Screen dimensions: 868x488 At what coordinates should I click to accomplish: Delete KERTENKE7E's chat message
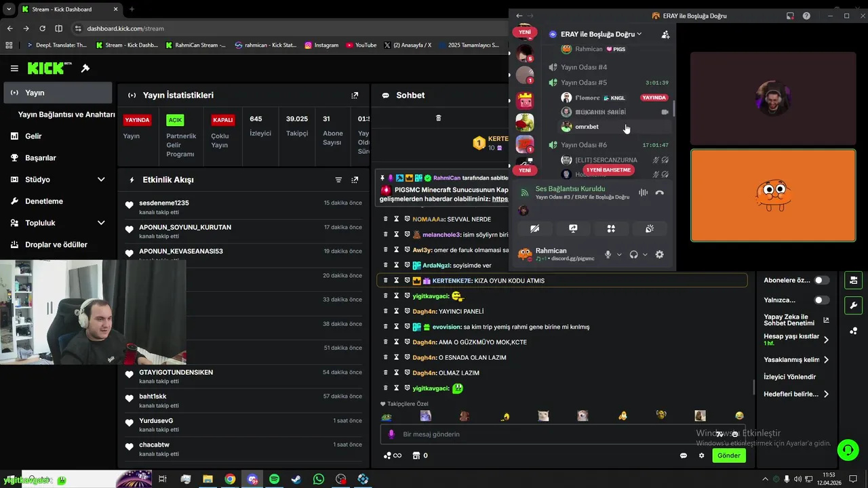click(386, 281)
